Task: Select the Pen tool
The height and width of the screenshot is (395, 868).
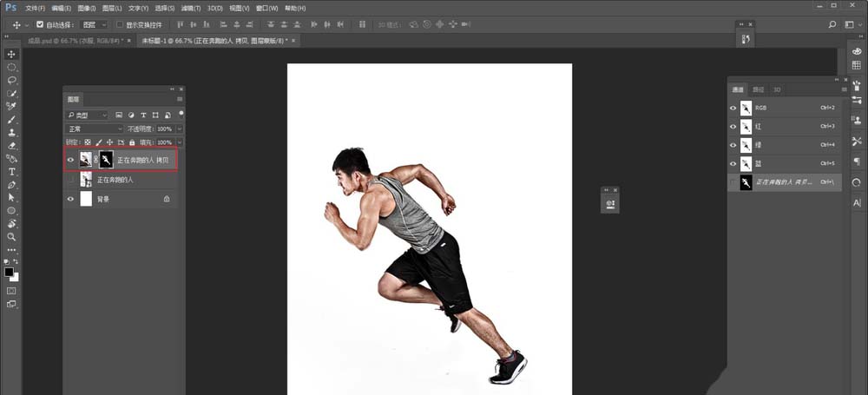Action: [x=11, y=185]
